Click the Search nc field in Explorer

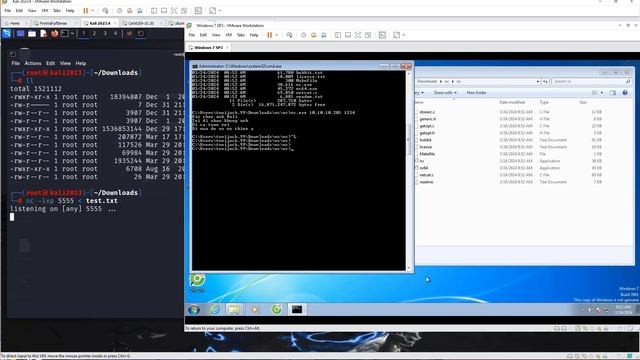[x=591, y=82]
